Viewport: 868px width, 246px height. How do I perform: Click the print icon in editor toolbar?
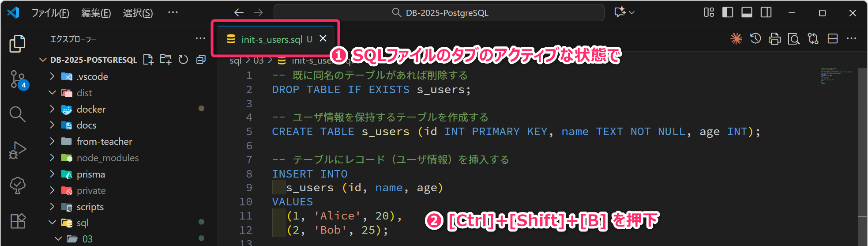(x=774, y=39)
